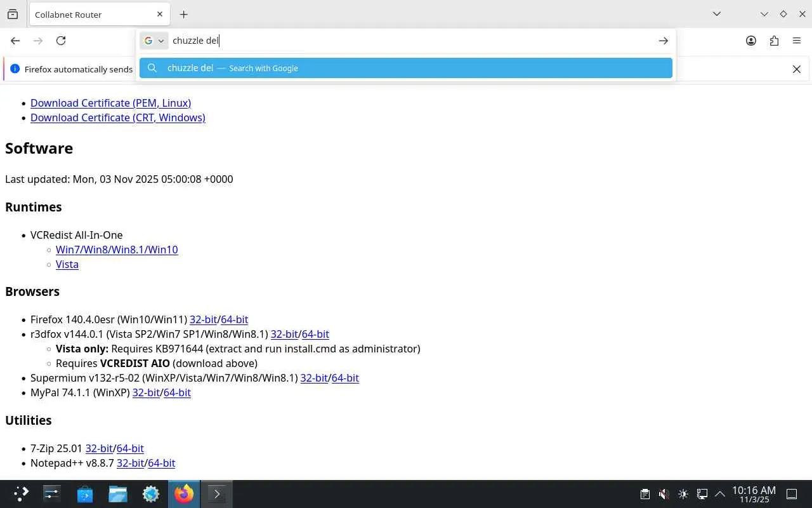Download MyPal 74.1.1 32-bit
The width and height of the screenshot is (812, 508).
[x=146, y=392]
